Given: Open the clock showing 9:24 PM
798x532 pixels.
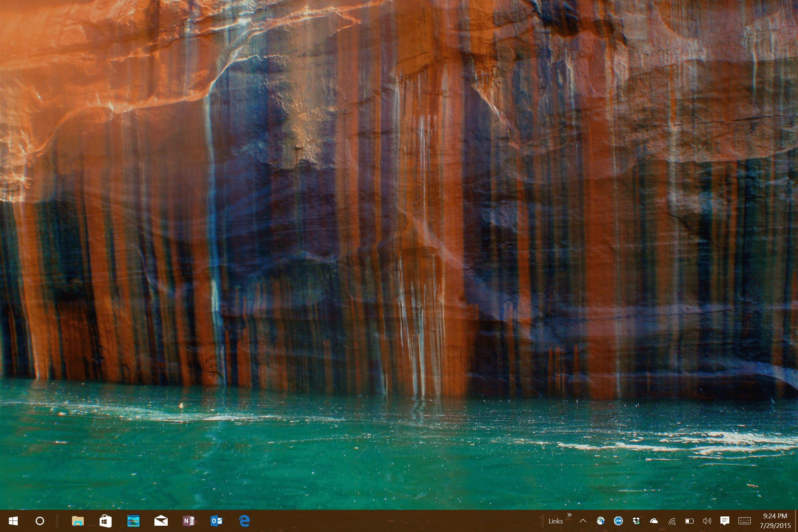Looking at the screenshot, I should (x=775, y=521).
